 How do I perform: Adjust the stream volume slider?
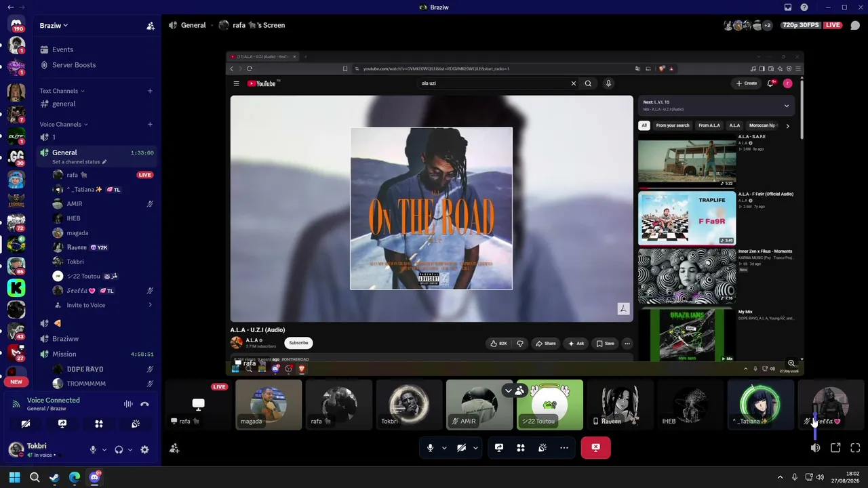[815, 427]
